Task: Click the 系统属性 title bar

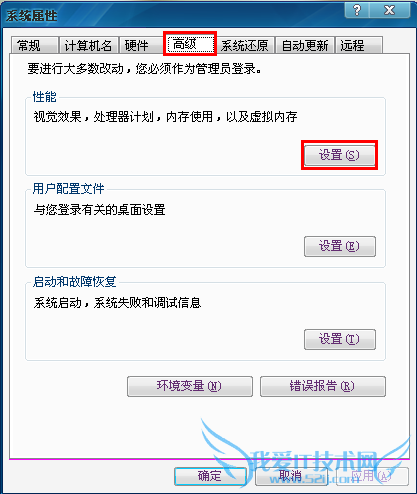Action: [x=173, y=15]
